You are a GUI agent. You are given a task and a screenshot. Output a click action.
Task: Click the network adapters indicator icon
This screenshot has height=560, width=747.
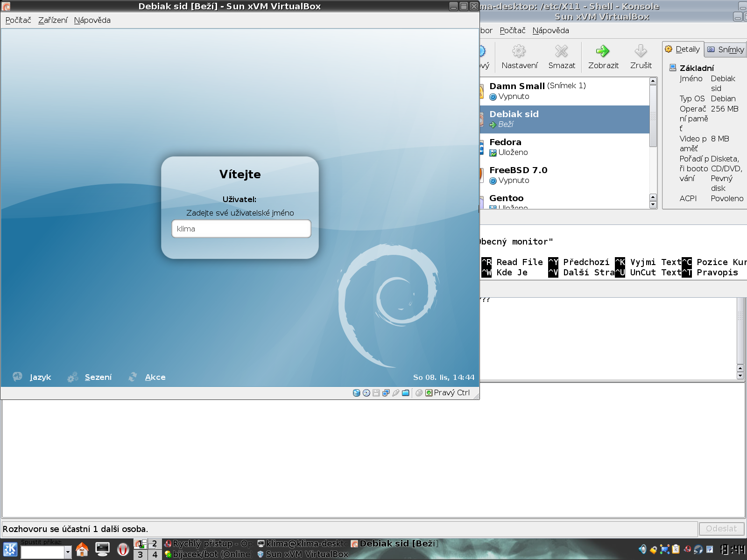[386, 393]
